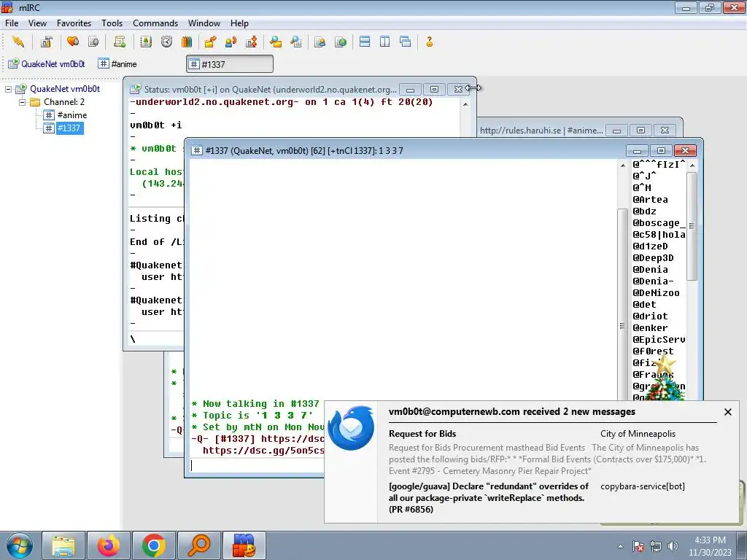
Task: Collapse the Channel: 2 folder node
Action: pyautogui.click(x=22, y=102)
